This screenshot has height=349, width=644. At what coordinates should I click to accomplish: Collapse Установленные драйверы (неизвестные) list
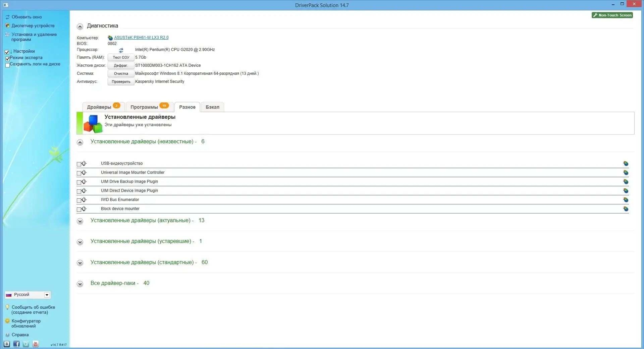pyautogui.click(x=80, y=142)
